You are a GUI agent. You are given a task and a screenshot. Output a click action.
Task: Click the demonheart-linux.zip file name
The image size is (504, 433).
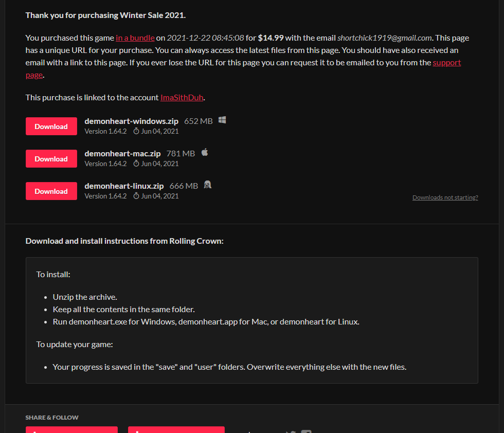pyautogui.click(x=124, y=186)
